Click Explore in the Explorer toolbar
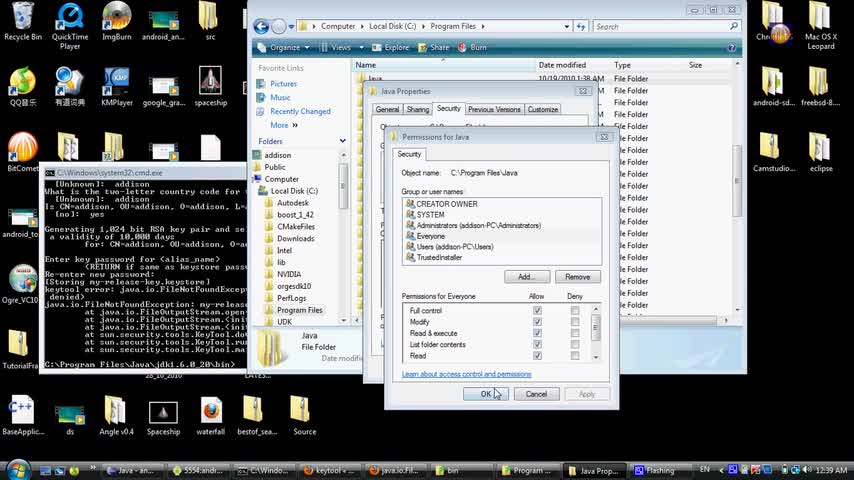854x480 pixels. click(391, 48)
